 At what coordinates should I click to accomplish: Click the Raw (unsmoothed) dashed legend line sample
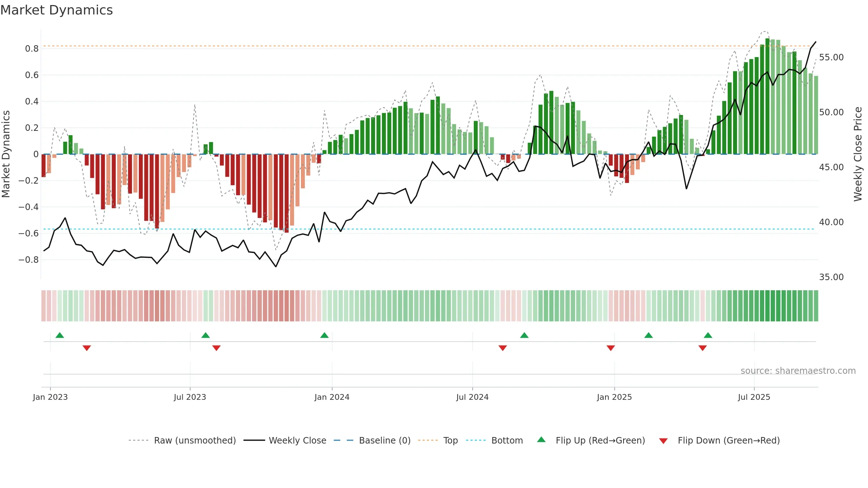pyautogui.click(x=139, y=440)
